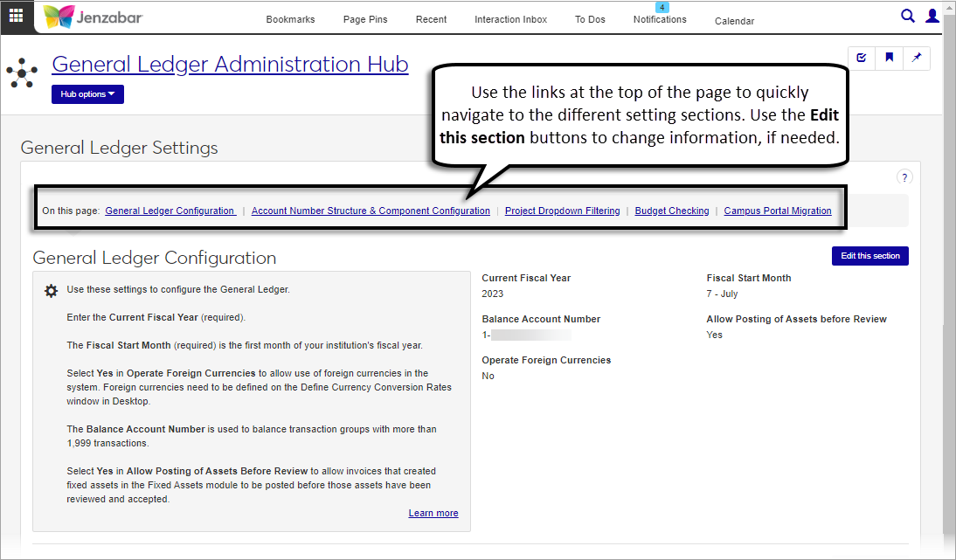Screen dimensions: 956x560
Task: Click Allow Posting of Assets value Yes
Action: pos(714,335)
